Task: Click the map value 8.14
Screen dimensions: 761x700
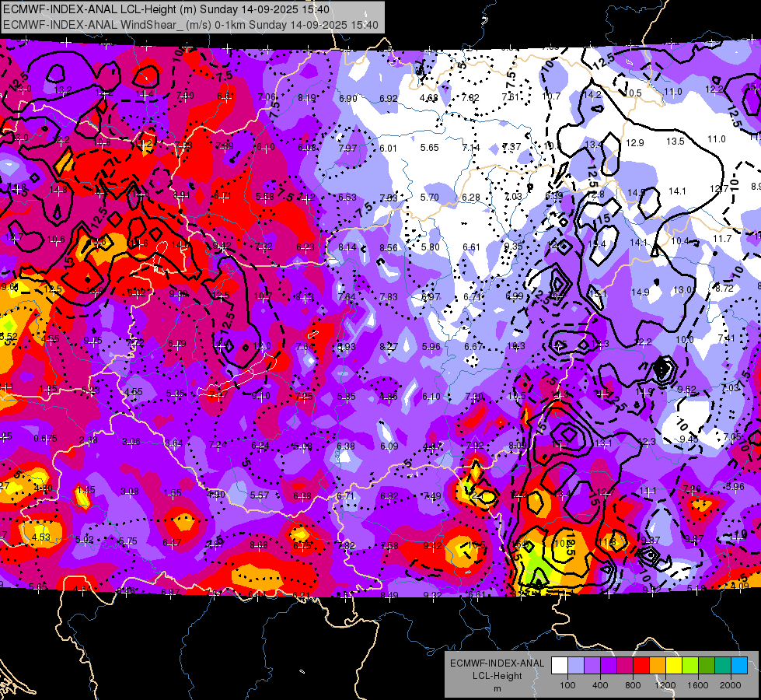Action: tap(347, 247)
